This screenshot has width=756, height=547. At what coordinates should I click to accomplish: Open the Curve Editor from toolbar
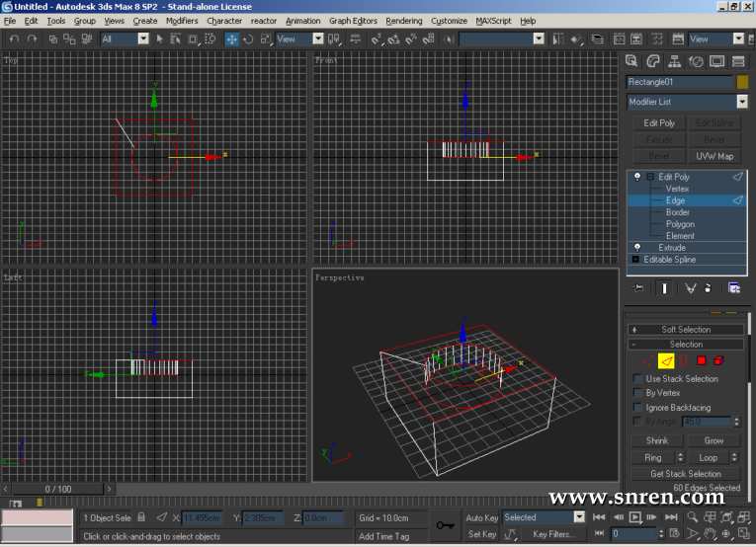coord(619,39)
